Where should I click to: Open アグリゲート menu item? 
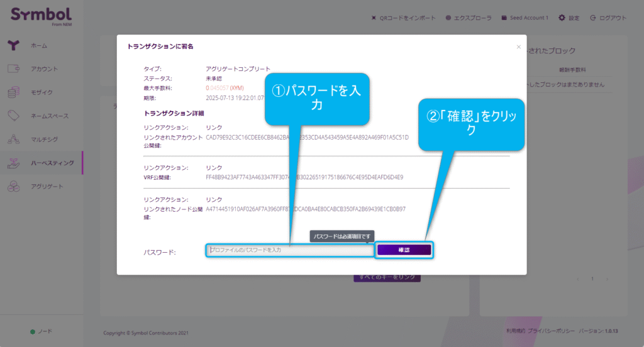click(x=47, y=187)
